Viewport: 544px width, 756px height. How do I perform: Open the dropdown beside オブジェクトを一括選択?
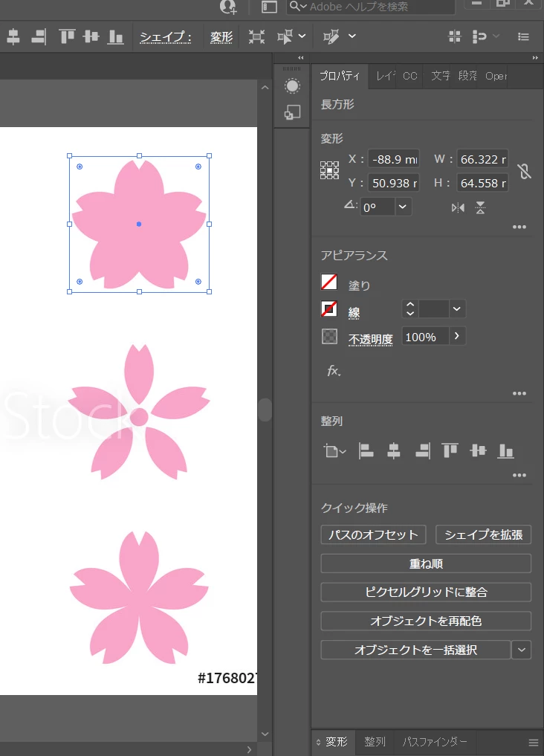[522, 650]
